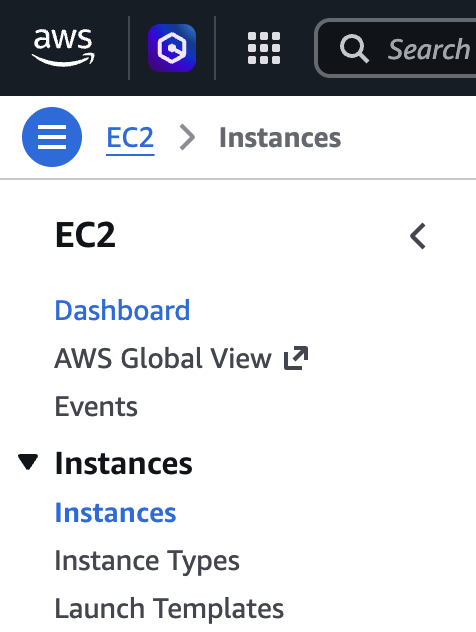The image size is (476, 632).
Task: Go to EC2 breadcrumb link
Action: tap(130, 138)
